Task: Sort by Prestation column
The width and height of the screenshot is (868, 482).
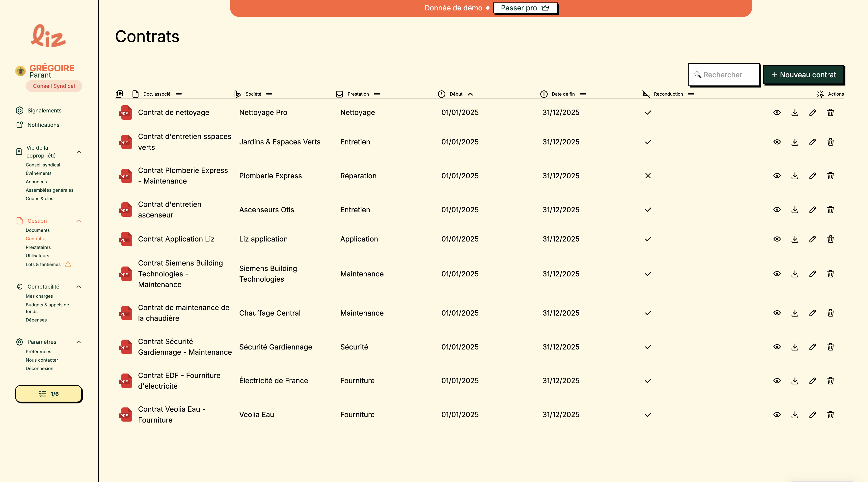Action: 377,94
